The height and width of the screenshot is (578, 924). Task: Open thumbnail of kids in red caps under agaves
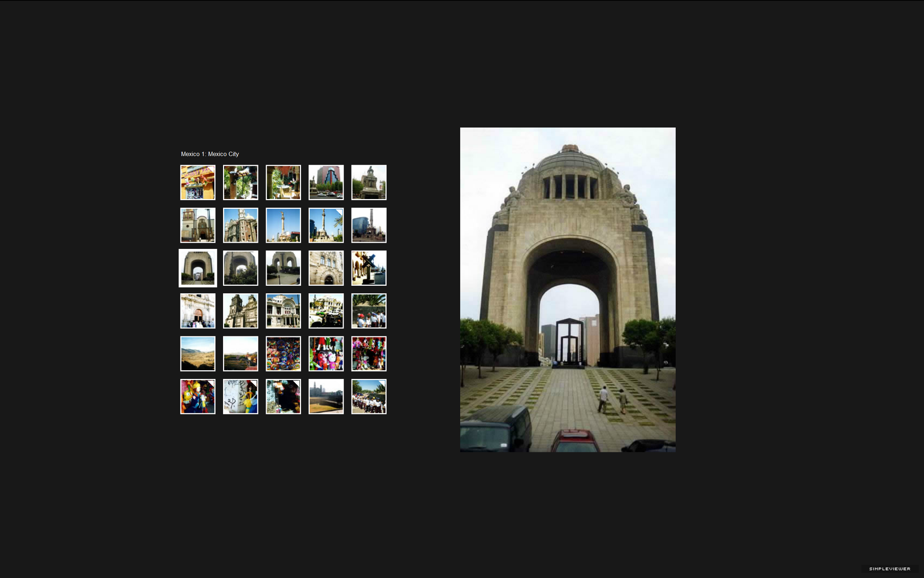(369, 311)
